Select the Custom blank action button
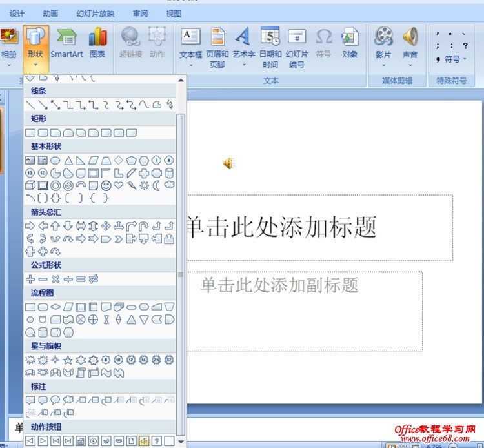Image resolution: width=484 pixels, height=448 pixels. (170, 441)
